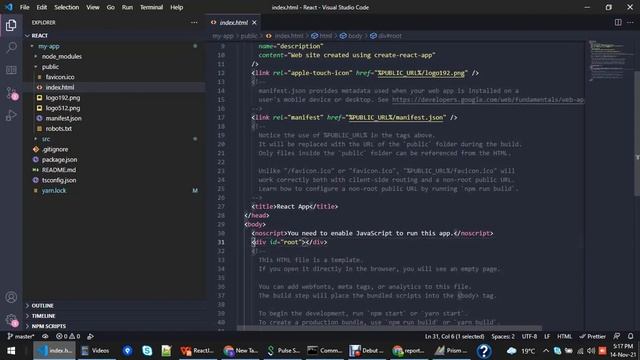
Task: Open Run and Debug view
Action: 11,116
